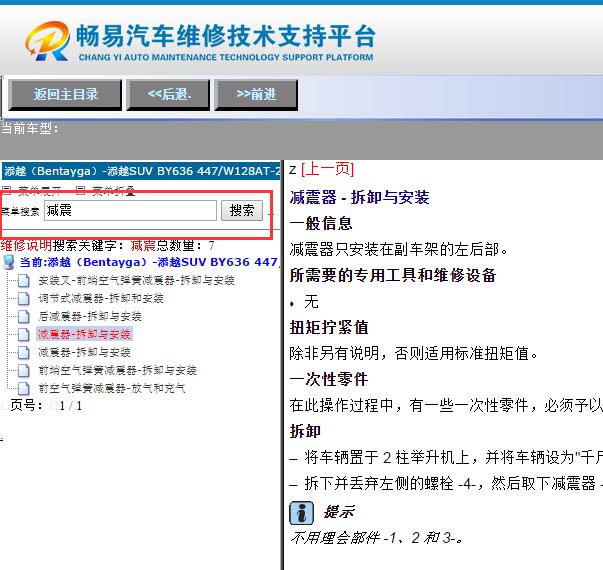The width and height of the screenshot is (603, 570).
Task: Click the page icon beside 后减震器-拆卸与安装
Action: tap(24, 317)
